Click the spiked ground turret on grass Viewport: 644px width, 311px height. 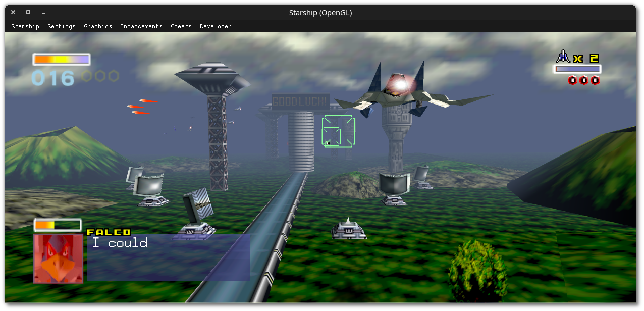(348, 229)
